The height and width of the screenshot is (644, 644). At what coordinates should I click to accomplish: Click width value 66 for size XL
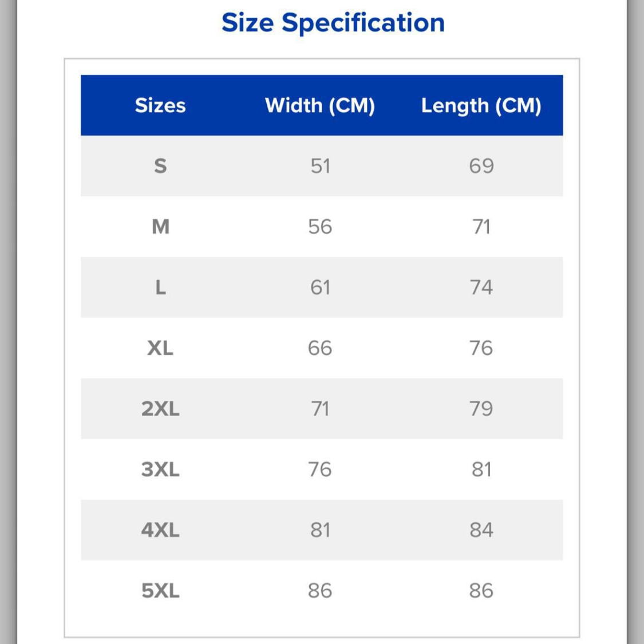(320, 348)
